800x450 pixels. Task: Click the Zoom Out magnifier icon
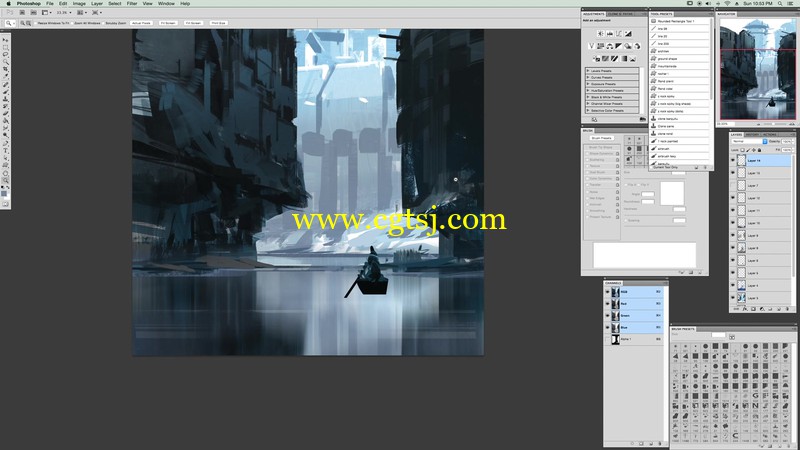(x=29, y=23)
